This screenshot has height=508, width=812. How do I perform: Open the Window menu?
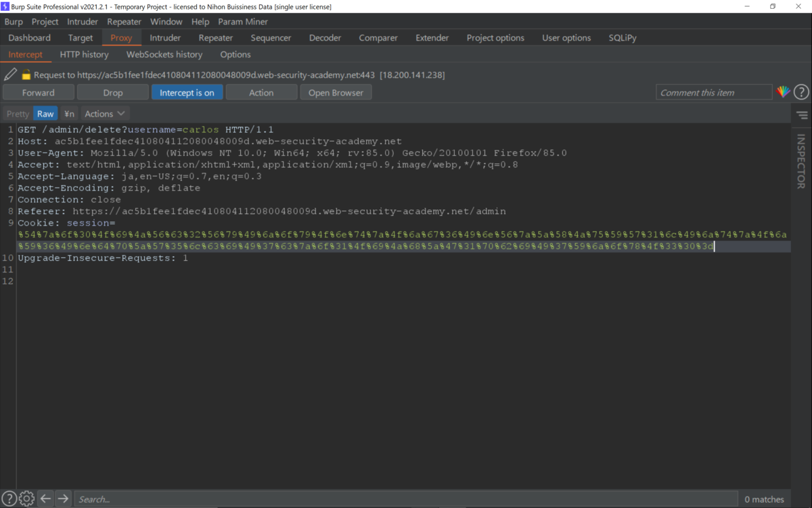point(166,22)
